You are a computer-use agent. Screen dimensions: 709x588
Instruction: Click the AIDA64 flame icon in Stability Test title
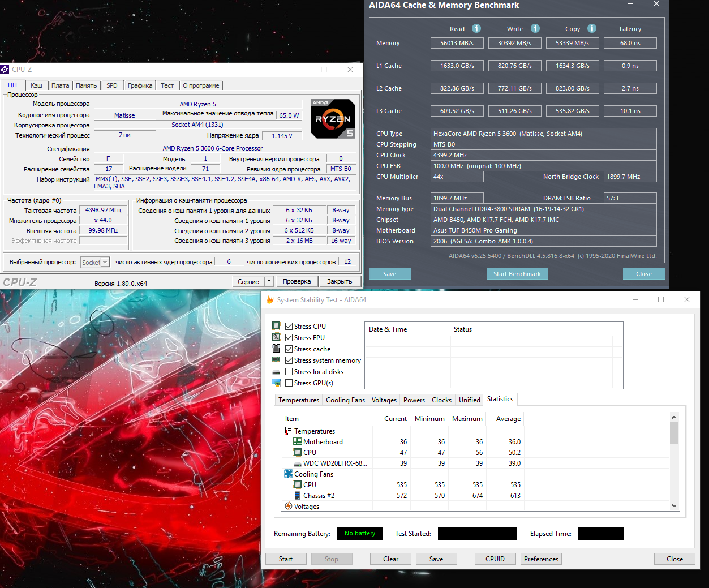point(270,299)
